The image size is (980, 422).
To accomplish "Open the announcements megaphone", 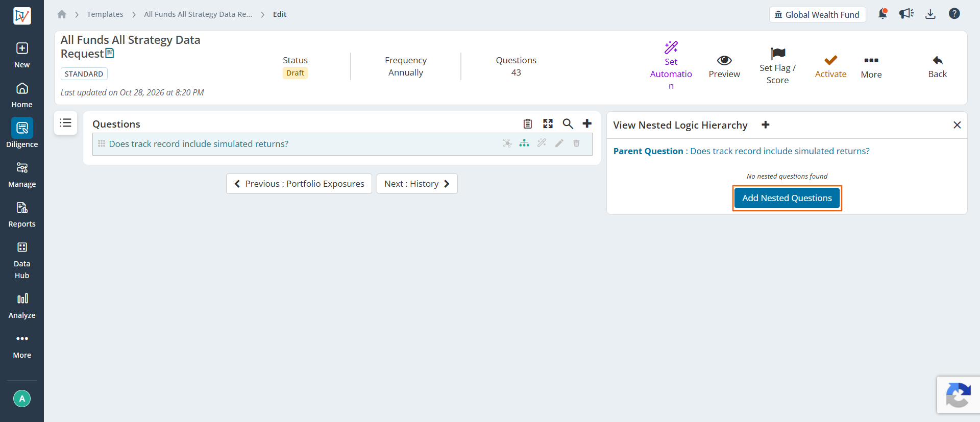I will coord(906,14).
